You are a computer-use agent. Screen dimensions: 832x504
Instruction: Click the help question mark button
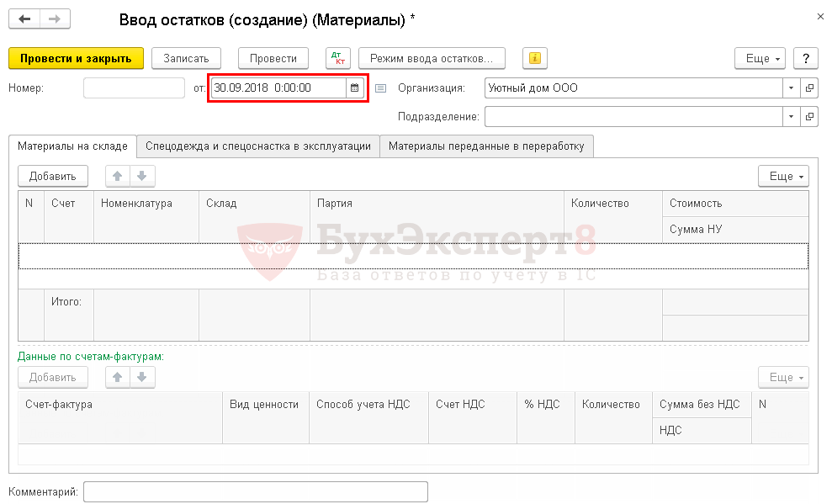tap(806, 58)
